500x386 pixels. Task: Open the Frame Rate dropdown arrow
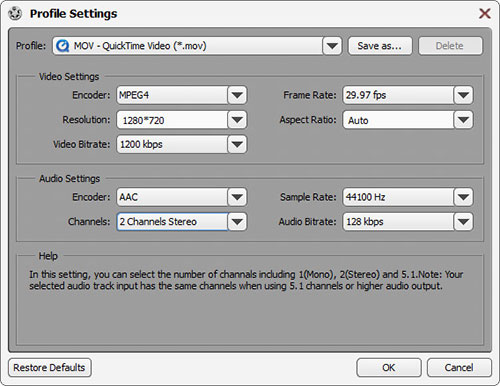tap(463, 95)
